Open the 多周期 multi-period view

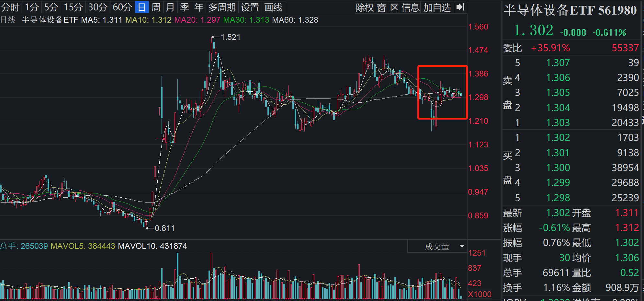click(222, 7)
